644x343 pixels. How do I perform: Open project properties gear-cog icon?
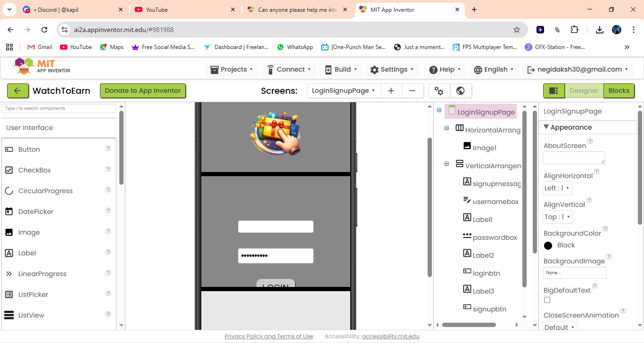tap(439, 91)
